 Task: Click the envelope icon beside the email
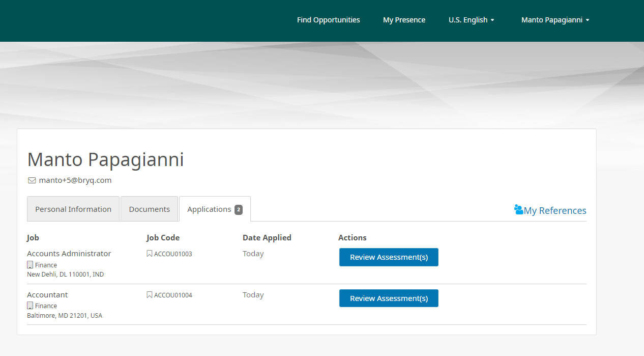point(32,180)
